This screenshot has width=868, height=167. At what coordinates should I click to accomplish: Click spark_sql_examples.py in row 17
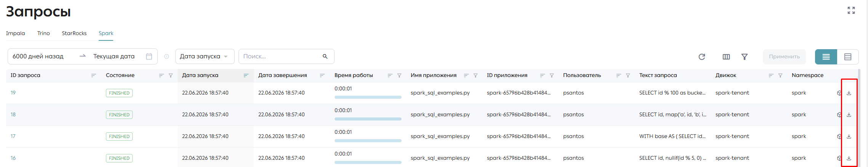440,136
